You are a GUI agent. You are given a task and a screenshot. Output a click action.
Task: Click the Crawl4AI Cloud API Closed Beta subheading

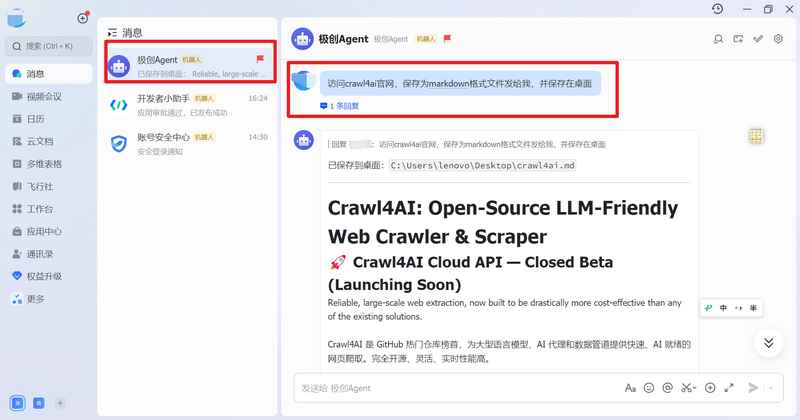[470, 273]
